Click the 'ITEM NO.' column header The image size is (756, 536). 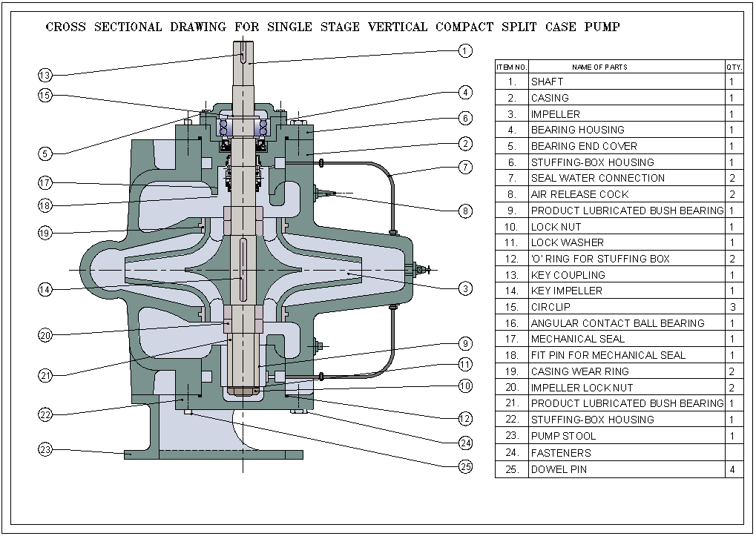(512, 67)
